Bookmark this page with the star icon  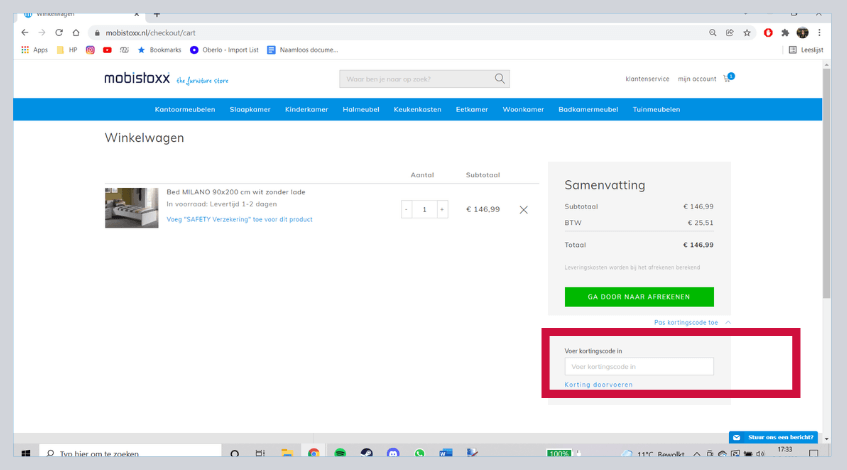(746, 32)
